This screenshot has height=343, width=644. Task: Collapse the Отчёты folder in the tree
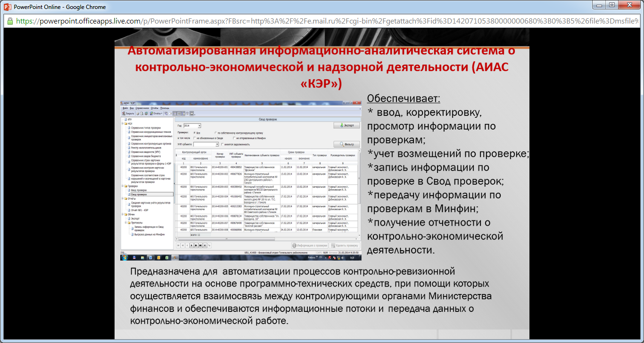click(x=123, y=198)
